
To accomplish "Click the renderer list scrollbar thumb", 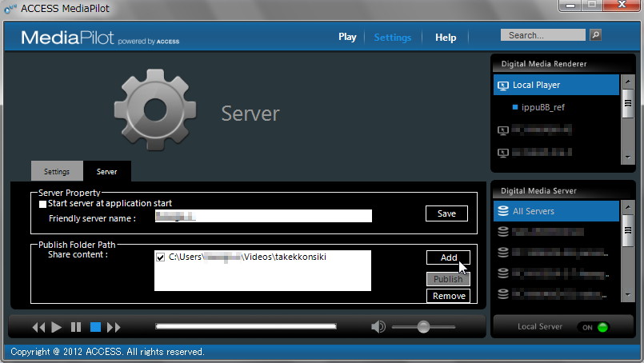I will (628, 103).
